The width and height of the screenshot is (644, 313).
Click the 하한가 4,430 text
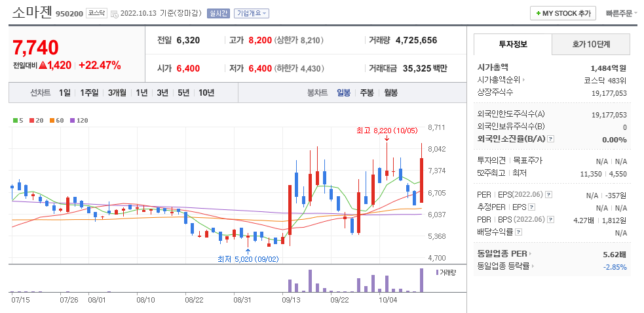coord(299,68)
